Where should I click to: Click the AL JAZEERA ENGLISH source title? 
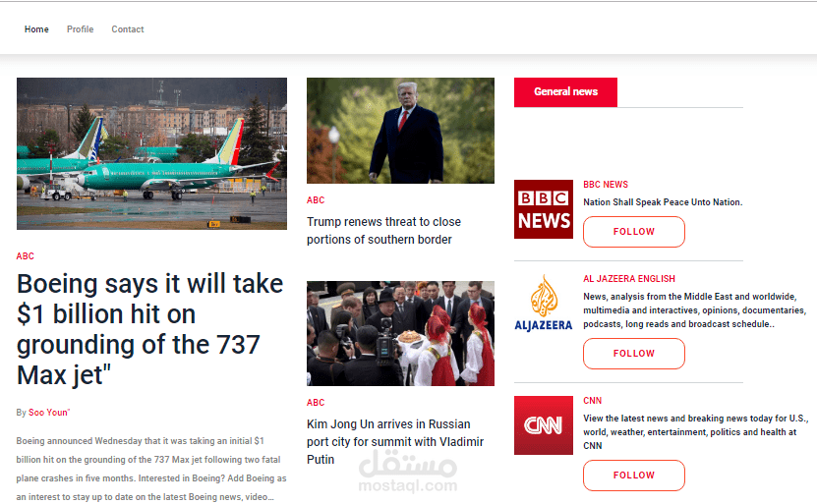629,279
